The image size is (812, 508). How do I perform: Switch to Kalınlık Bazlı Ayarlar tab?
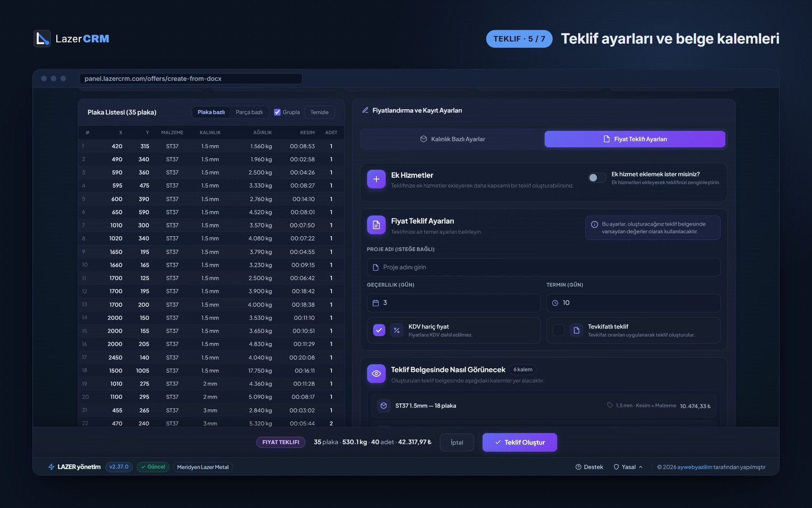click(452, 139)
